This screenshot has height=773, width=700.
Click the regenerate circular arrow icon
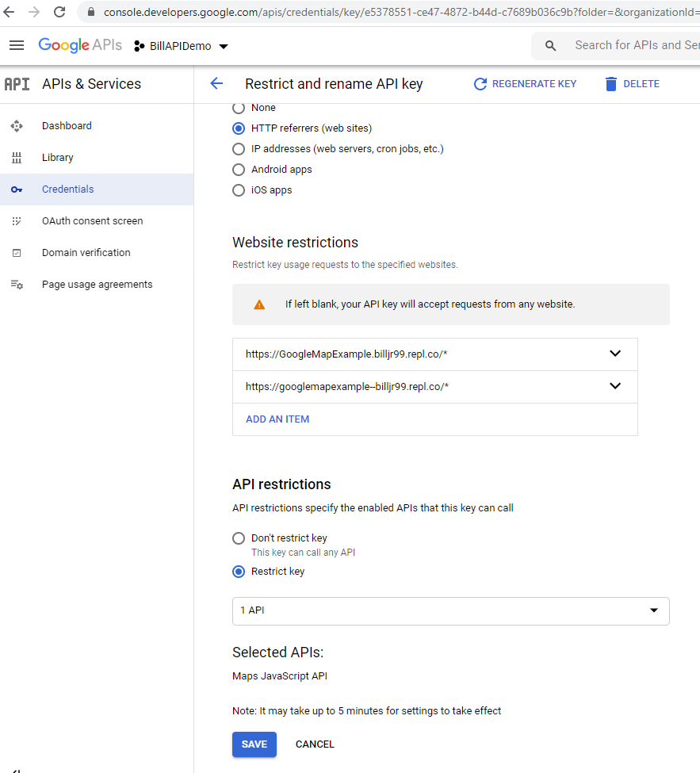point(480,84)
